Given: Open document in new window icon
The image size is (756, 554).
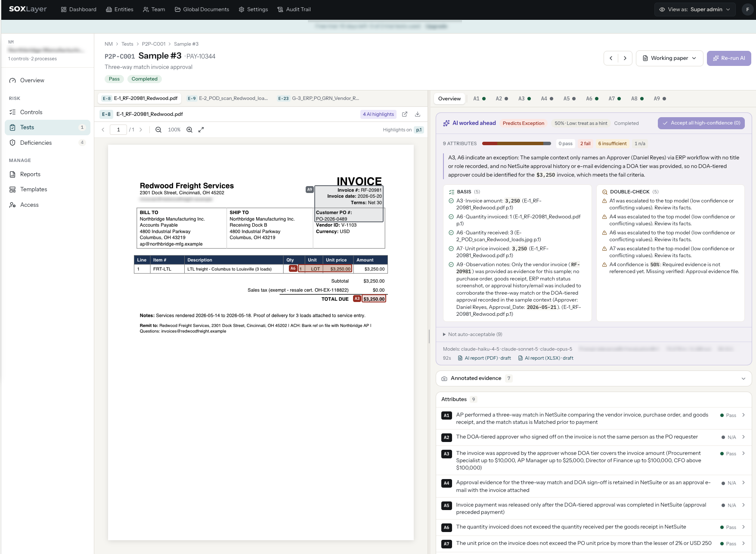Looking at the screenshot, I should [405, 114].
